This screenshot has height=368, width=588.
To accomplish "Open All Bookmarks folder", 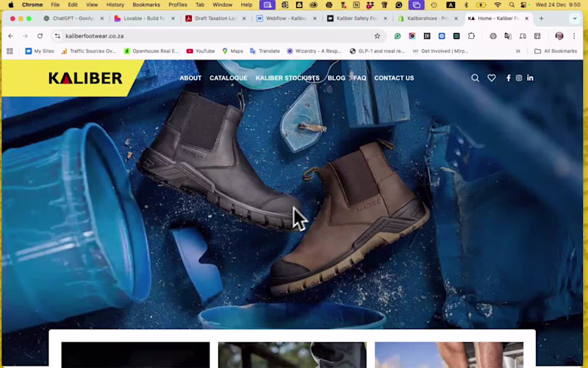I will [556, 51].
